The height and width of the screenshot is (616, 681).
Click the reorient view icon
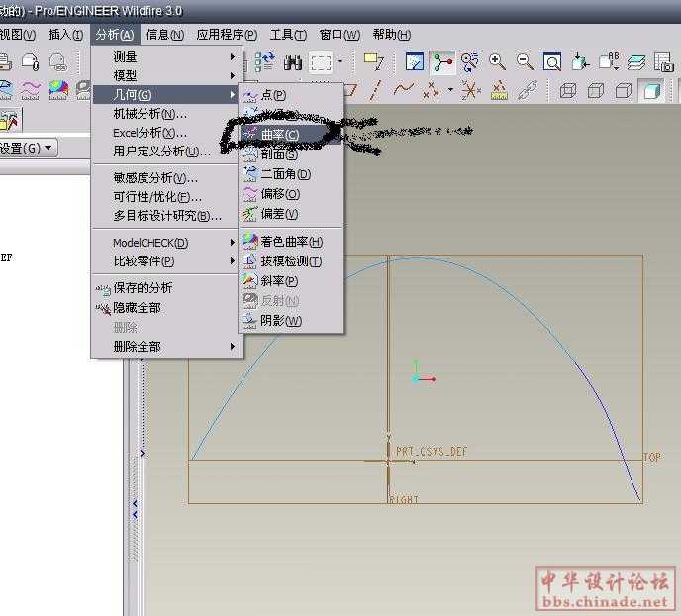pos(580,62)
